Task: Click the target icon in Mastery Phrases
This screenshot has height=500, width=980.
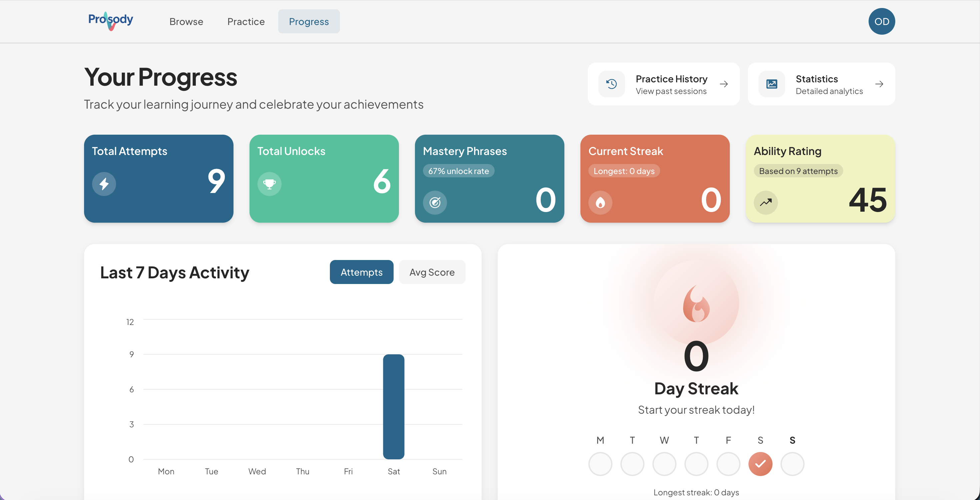Action: (x=435, y=202)
